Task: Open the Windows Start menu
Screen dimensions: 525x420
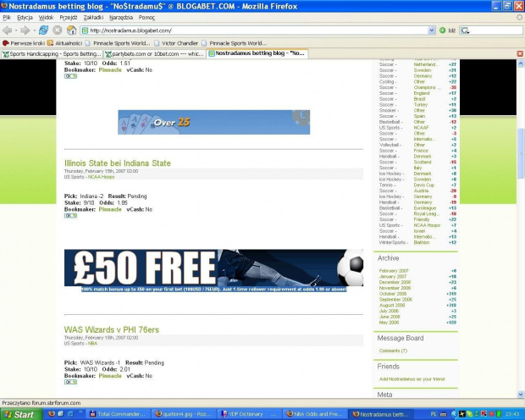Action: point(21,414)
